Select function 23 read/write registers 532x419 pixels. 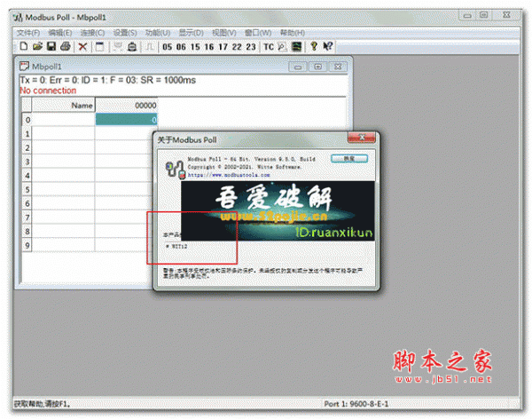(x=251, y=47)
